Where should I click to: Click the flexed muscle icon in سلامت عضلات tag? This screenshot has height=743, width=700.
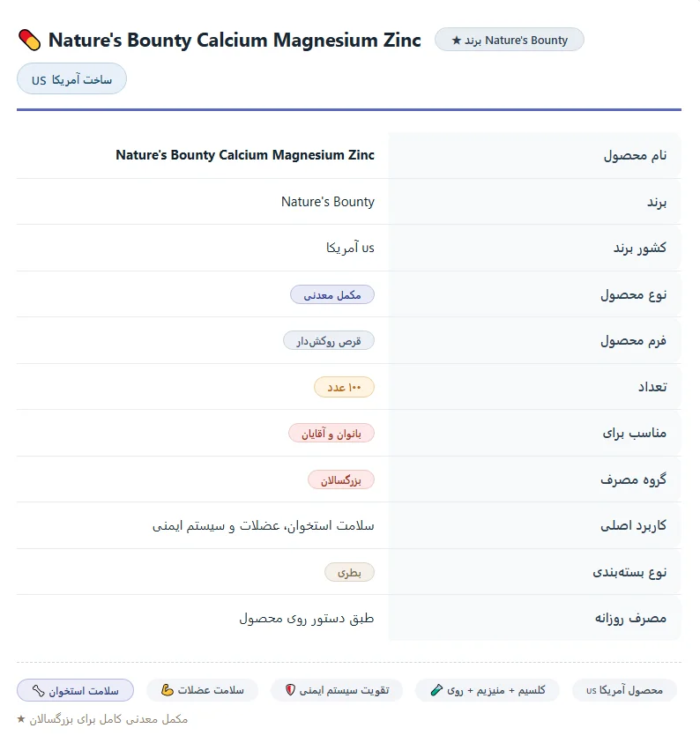point(167,690)
